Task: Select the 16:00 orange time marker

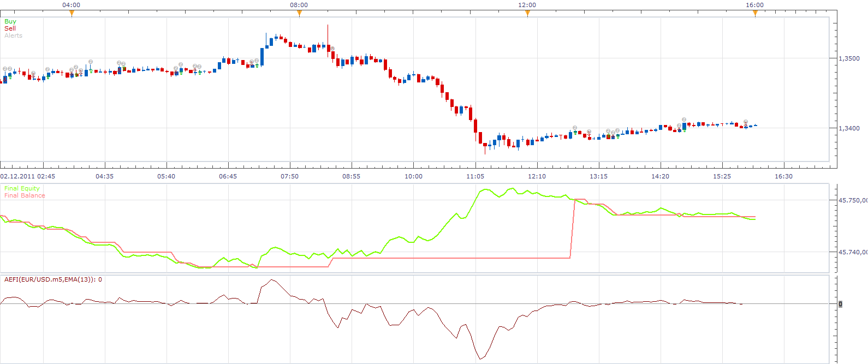Action: [x=755, y=14]
